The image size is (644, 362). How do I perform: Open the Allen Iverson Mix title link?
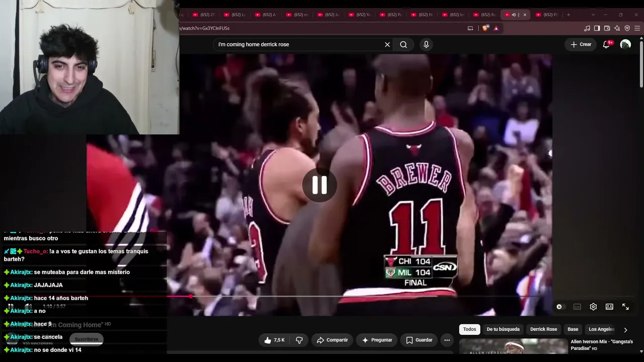[x=601, y=345]
